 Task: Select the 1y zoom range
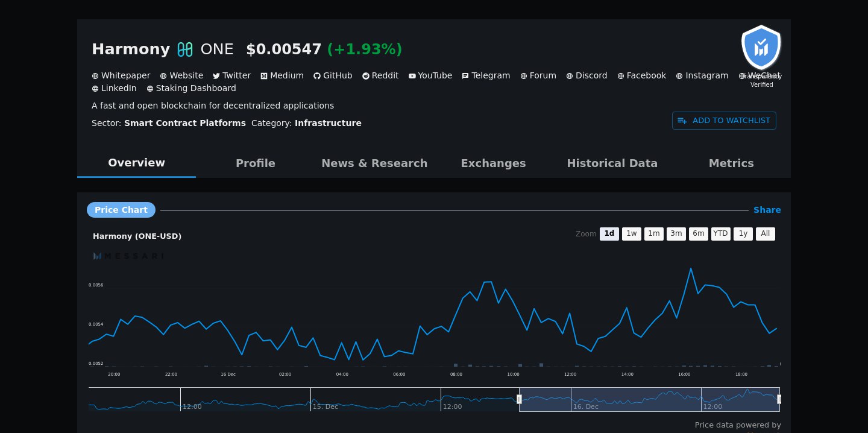(x=743, y=234)
